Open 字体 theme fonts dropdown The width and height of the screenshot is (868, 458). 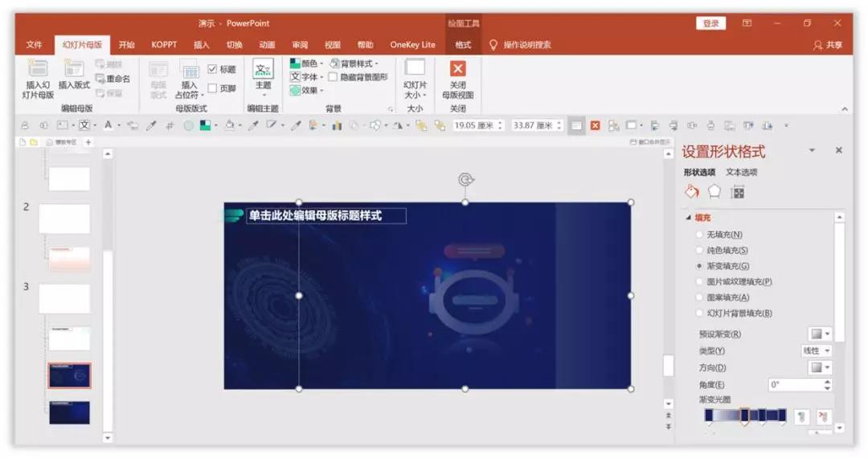click(306, 77)
